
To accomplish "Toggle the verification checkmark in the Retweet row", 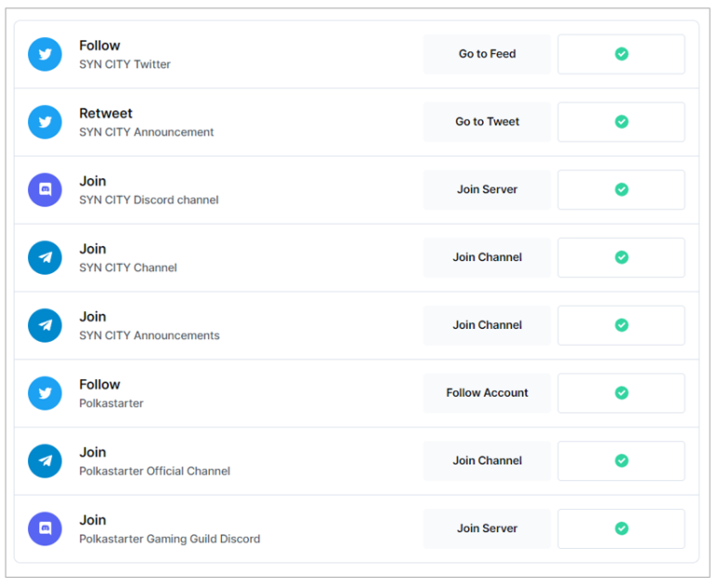I will (x=621, y=122).
